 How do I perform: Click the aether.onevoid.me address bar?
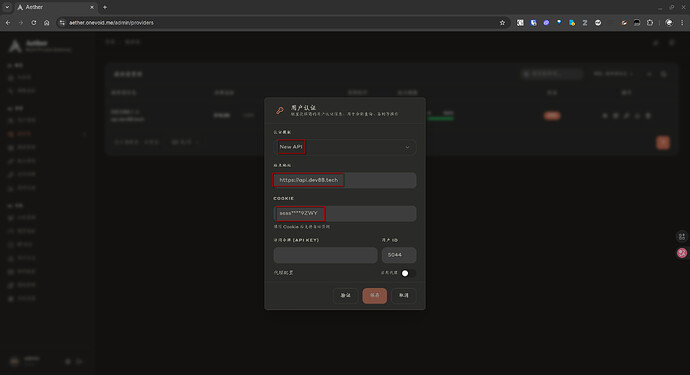(282, 22)
